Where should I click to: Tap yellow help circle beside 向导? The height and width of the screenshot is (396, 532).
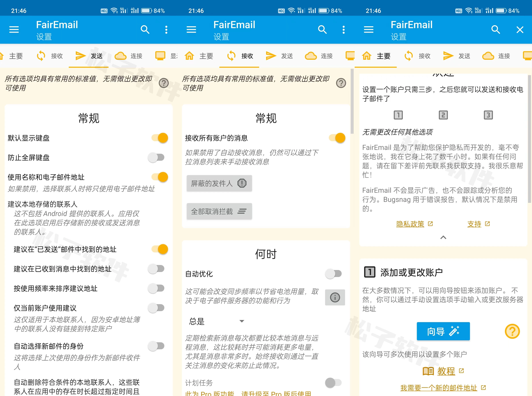512,331
